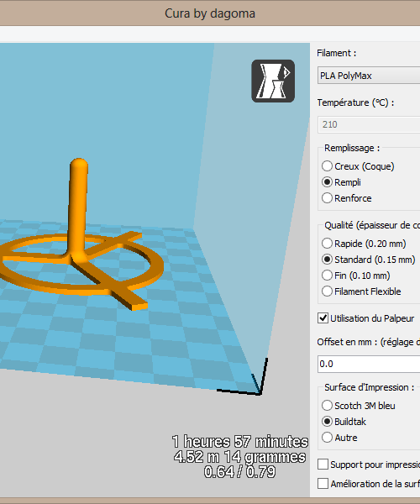Enable Amélioration de la surface checkbox
The image size is (420, 504).
(x=323, y=484)
